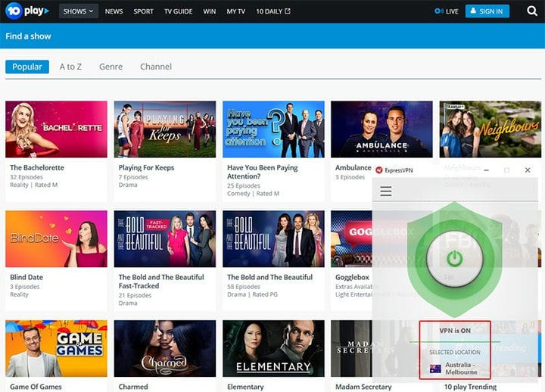Click the SIGN IN button
This screenshot has width=545, height=392.
click(487, 11)
